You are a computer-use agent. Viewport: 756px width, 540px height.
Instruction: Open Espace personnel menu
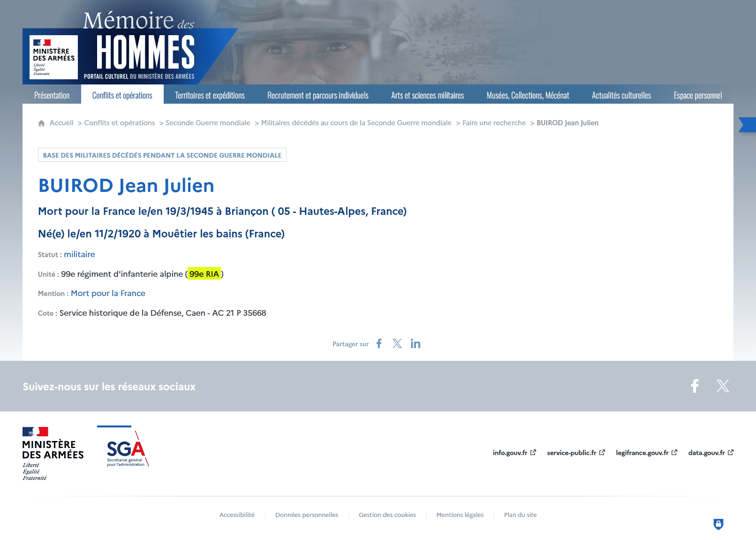[x=698, y=95]
